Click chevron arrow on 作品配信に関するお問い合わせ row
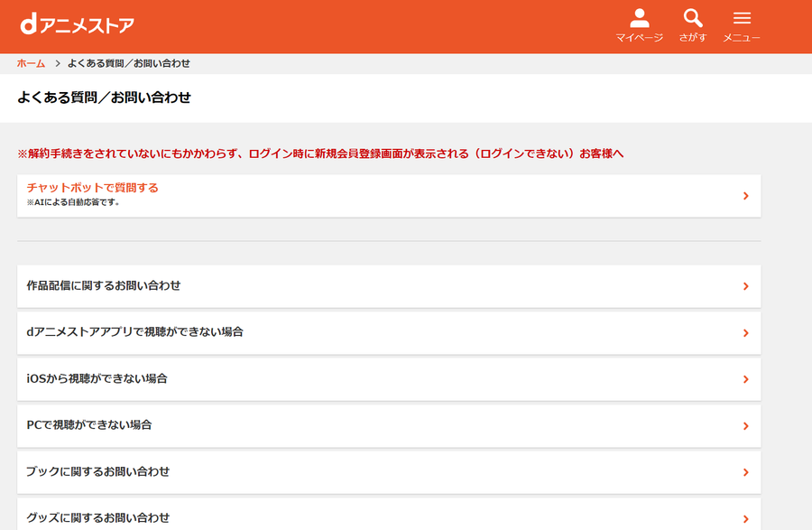 (x=746, y=286)
